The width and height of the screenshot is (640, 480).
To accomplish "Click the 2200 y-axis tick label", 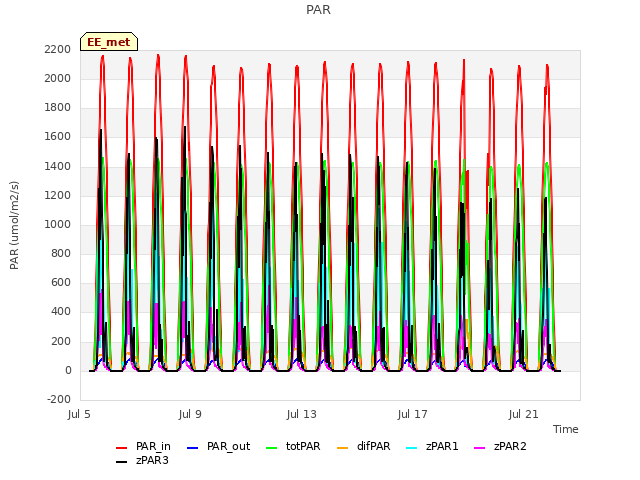I will [x=58, y=49].
